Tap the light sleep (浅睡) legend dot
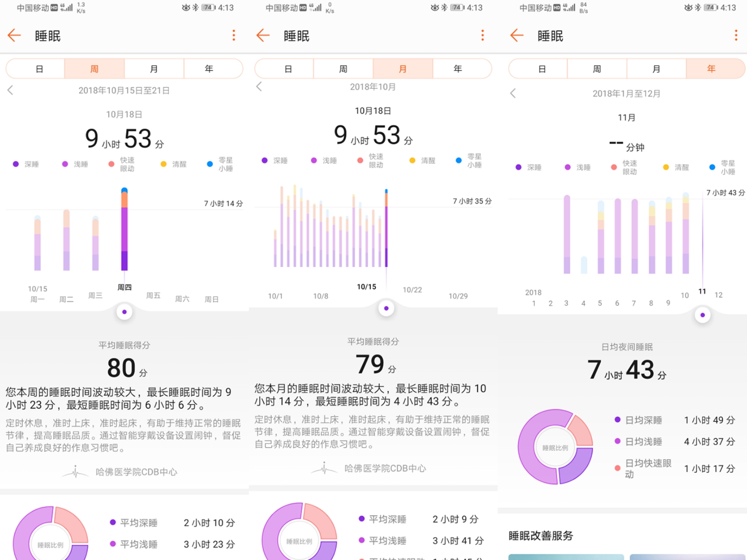The image size is (747, 560). [x=65, y=164]
